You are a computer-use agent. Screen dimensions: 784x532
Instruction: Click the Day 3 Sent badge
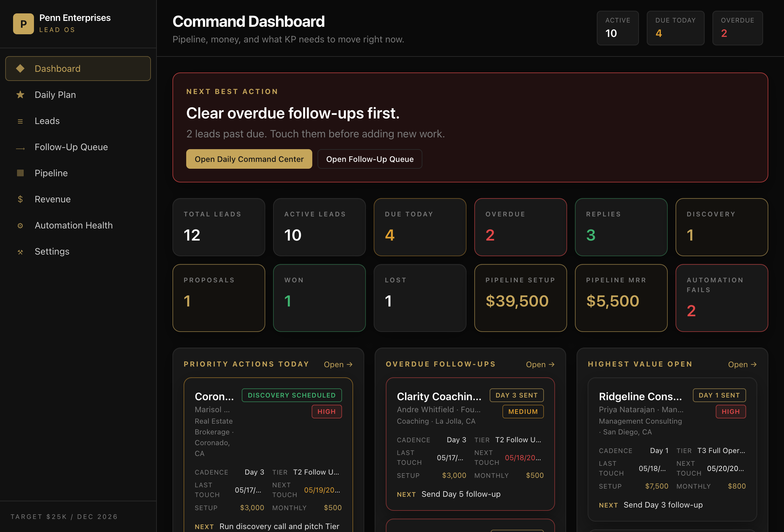tap(516, 395)
